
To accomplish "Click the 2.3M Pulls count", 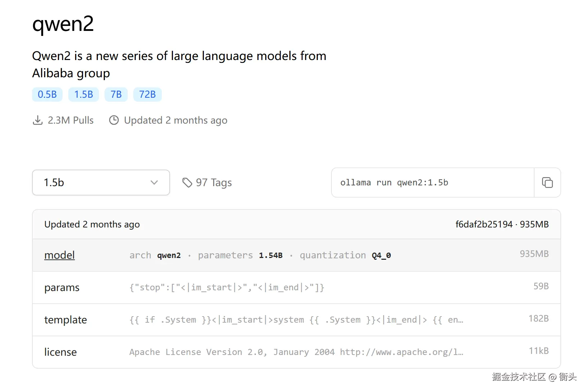I will (x=70, y=120).
